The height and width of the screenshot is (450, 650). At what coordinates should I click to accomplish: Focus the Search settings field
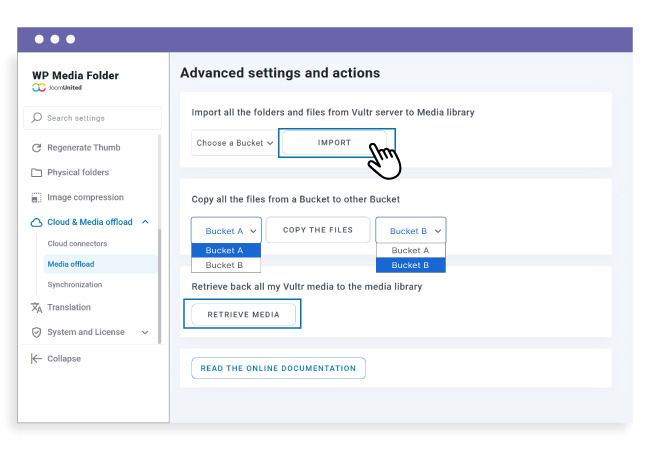(92, 118)
